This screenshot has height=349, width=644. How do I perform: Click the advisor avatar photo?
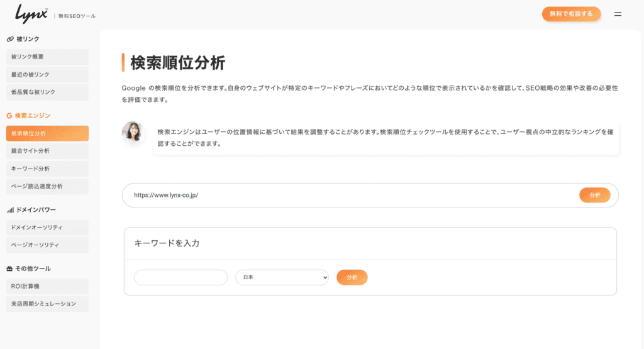point(132,132)
